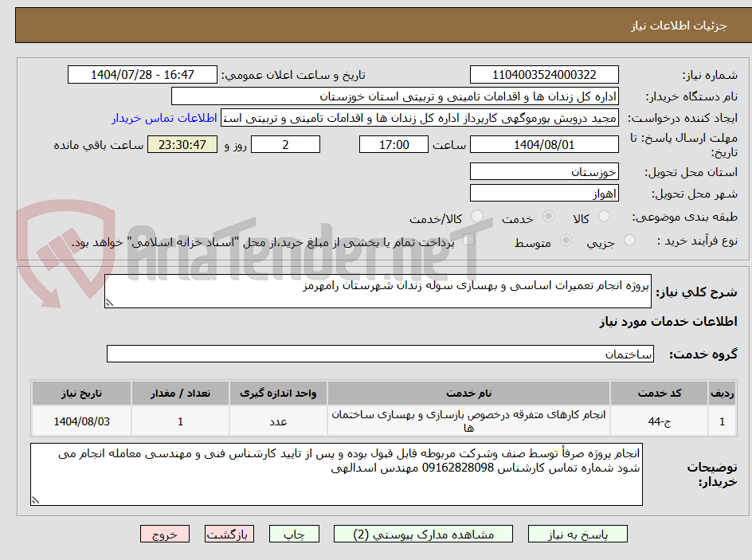752x560 pixels.
Task: Click the countdown field showing 23:30:47
Action: click(182, 144)
